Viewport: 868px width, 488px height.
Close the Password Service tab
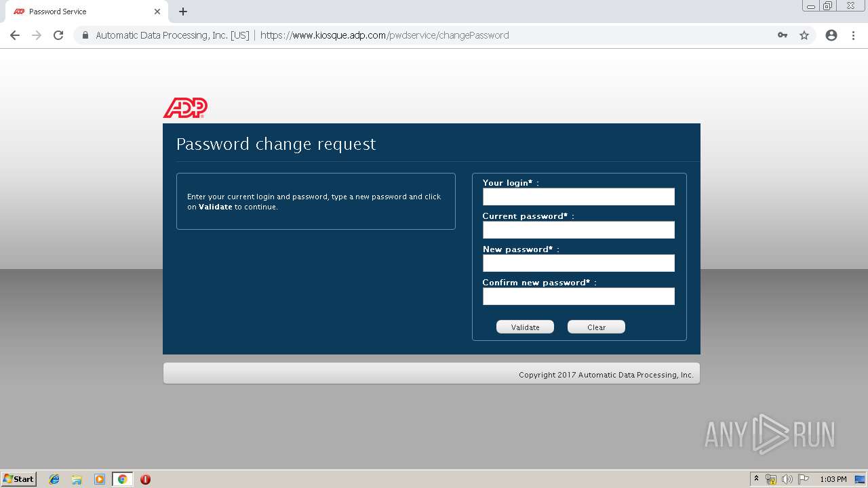pyautogui.click(x=157, y=12)
